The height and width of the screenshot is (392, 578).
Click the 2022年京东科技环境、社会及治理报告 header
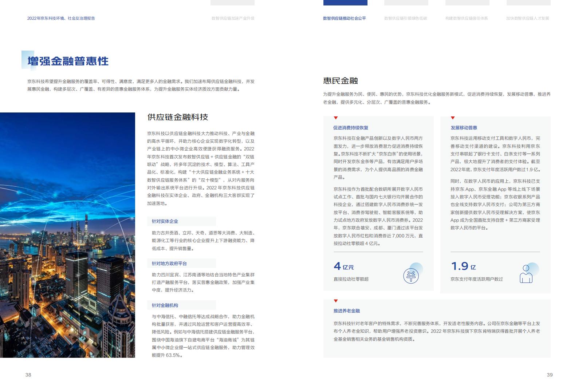coord(61,18)
